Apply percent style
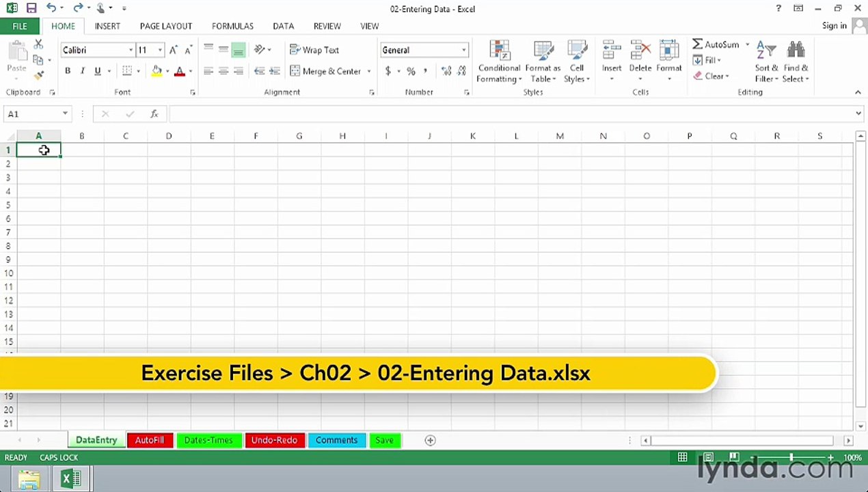Screen dimensions: 868x492 pyautogui.click(x=411, y=71)
